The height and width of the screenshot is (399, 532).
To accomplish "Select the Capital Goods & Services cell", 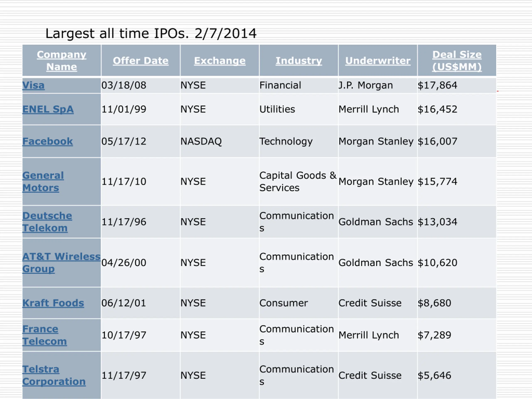I will tap(299, 181).
